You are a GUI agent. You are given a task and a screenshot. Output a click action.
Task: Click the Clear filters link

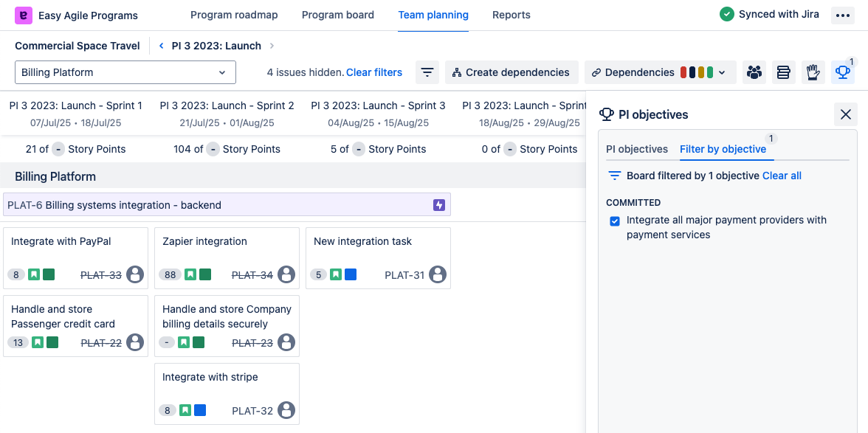(374, 72)
